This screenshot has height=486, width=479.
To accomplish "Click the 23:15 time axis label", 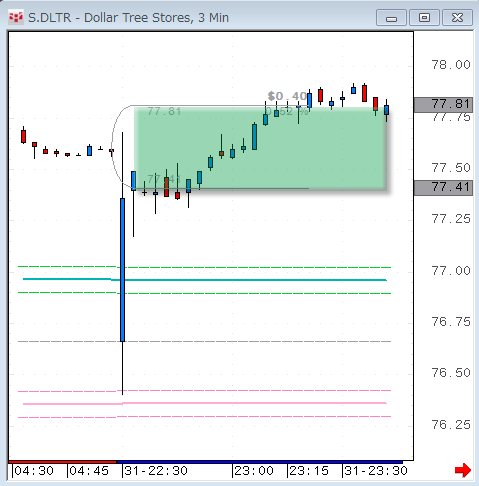I will (309, 471).
